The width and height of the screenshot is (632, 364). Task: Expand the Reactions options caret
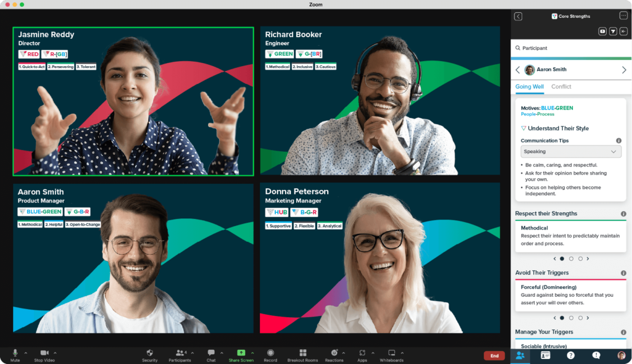[343, 353]
